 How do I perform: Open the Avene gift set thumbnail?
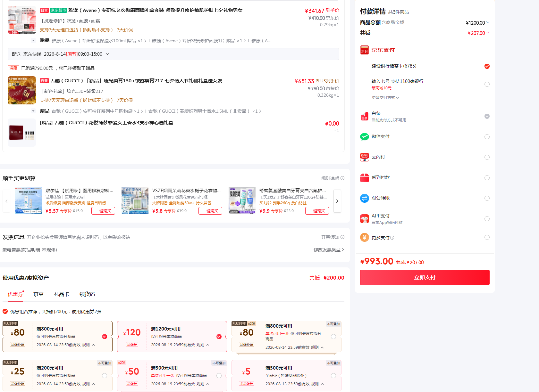(x=22, y=20)
